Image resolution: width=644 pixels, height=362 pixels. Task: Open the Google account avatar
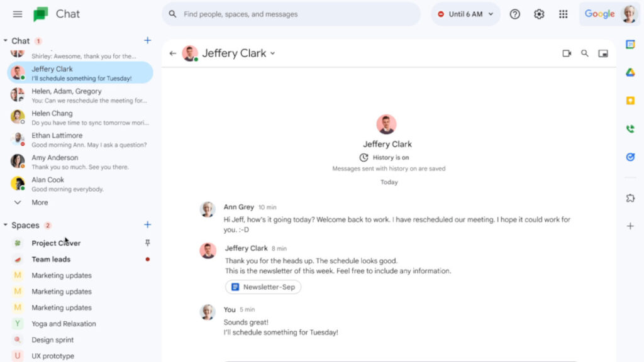click(629, 14)
